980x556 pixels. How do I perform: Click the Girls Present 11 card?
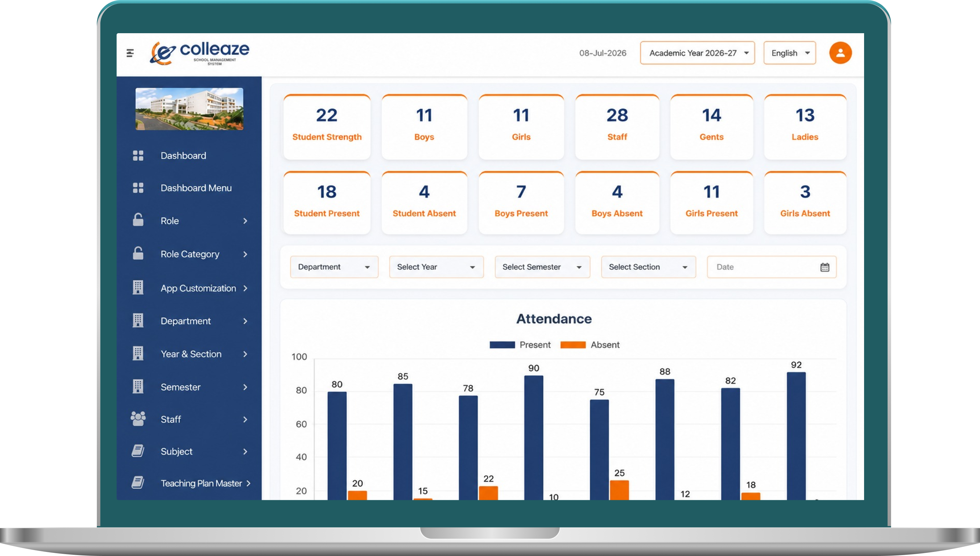point(712,203)
